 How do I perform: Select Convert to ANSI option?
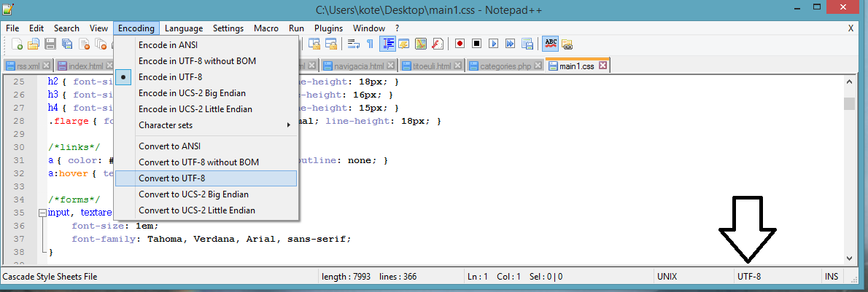pyautogui.click(x=169, y=146)
